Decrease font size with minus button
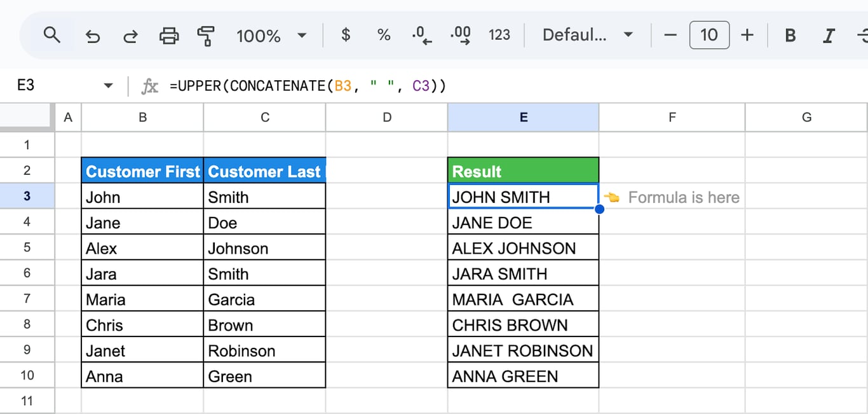 670,35
